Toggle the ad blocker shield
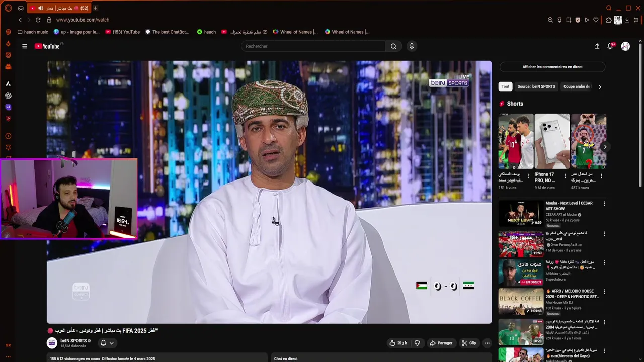 [x=578, y=20]
